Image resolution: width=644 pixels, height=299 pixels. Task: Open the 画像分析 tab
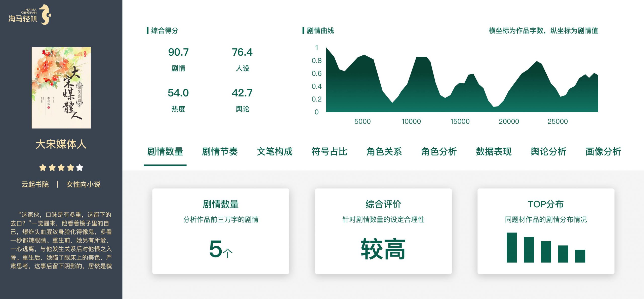click(x=603, y=152)
